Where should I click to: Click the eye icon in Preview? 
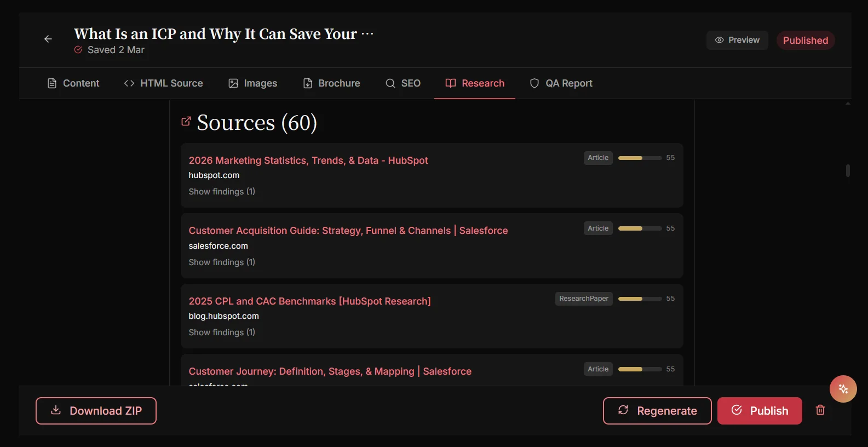720,40
